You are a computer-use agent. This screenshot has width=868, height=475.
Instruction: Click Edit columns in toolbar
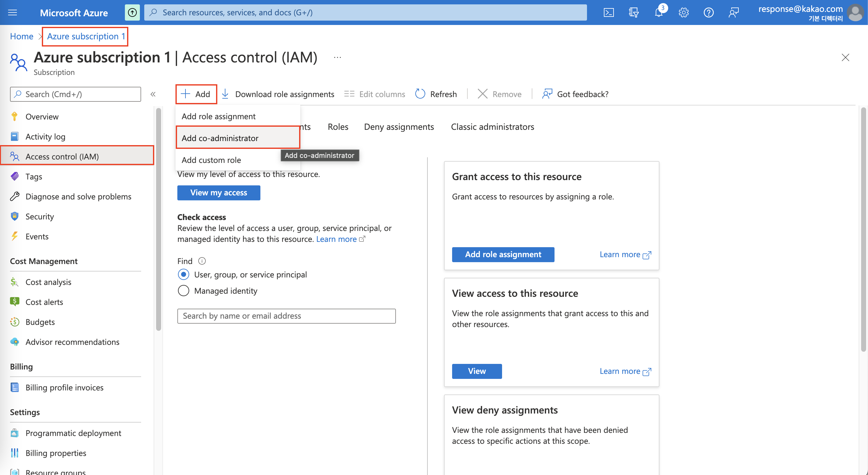coord(375,94)
